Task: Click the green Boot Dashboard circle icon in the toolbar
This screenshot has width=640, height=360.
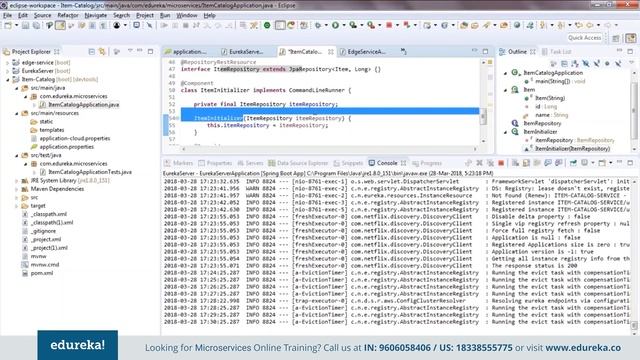Action: click(267, 25)
